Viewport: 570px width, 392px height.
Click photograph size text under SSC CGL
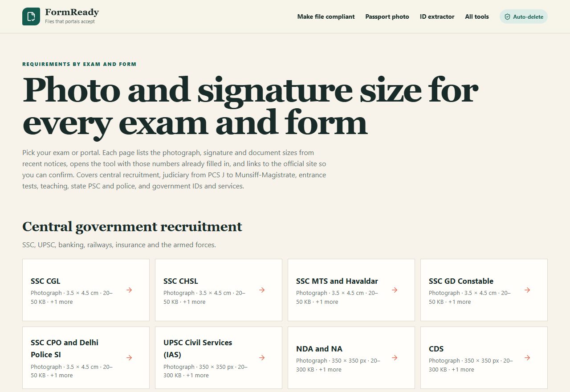[x=72, y=297]
